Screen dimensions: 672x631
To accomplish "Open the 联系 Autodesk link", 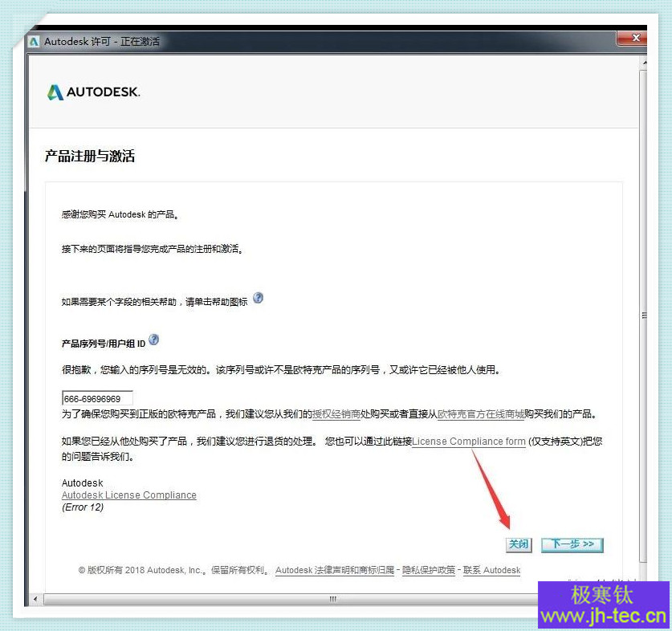I will (x=492, y=571).
